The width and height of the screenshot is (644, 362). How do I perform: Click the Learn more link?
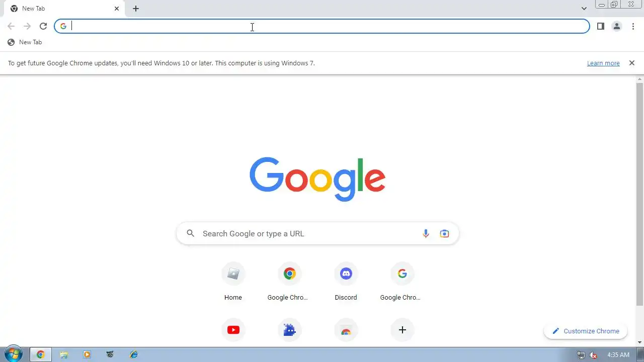pos(603,63)
